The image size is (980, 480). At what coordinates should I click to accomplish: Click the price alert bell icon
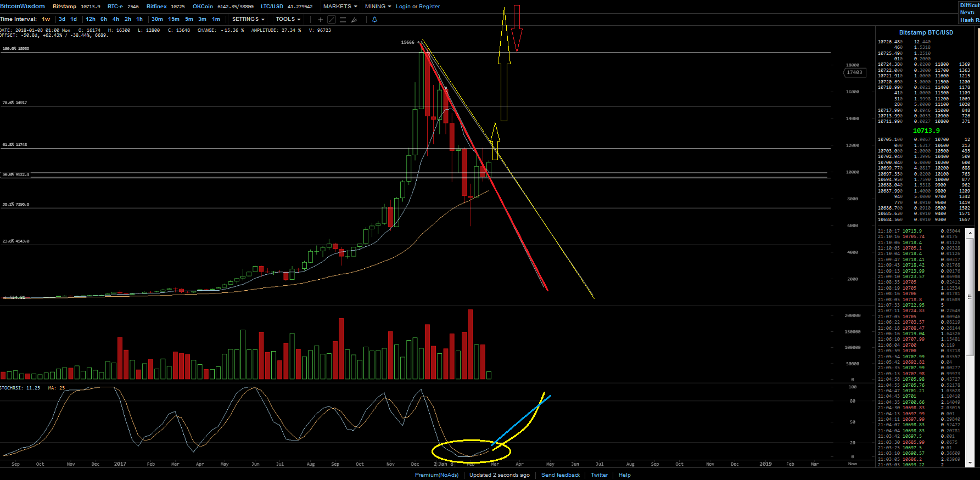tap(375, 20)
